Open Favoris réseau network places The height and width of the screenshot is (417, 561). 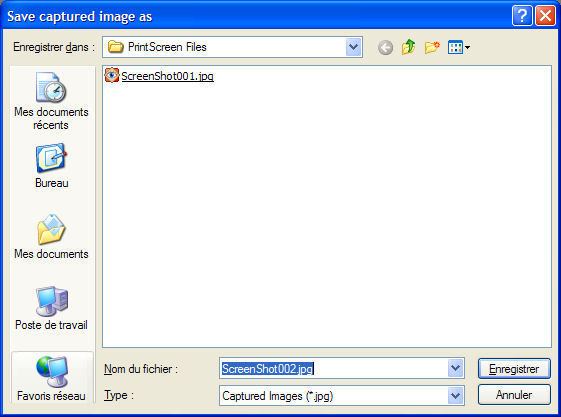52,378
